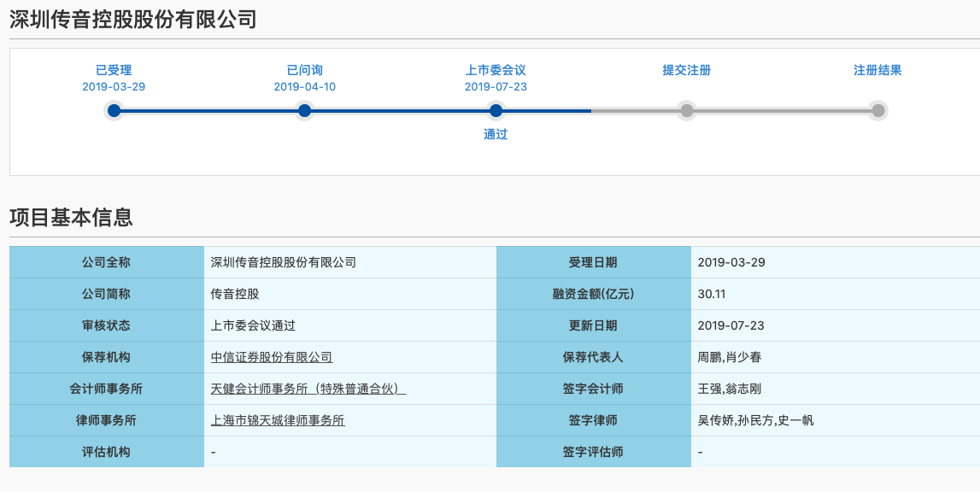This screenshot has width=980, height=492.
Task: Click the 会计师事务所 header cell
Action: (107, 389)
